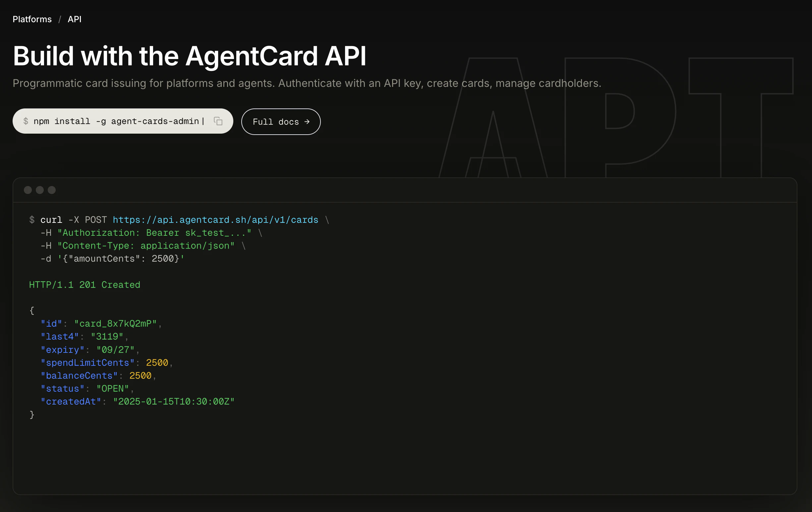Copy the npm install command

coord(218,121)
